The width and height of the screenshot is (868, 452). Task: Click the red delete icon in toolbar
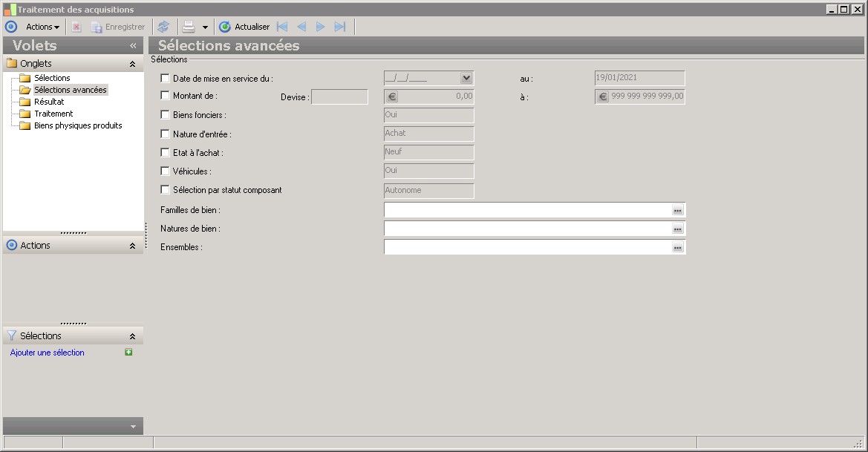pos(76,27)
